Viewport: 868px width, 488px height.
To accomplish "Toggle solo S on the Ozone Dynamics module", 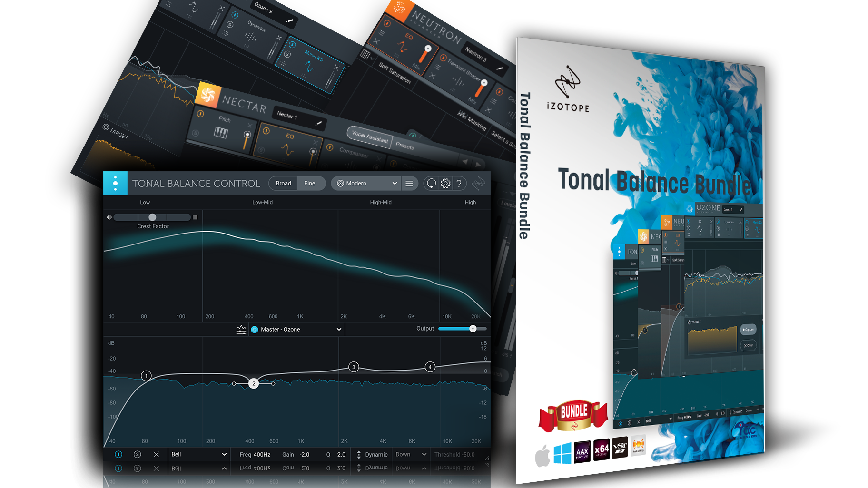I will pos(230,24).
